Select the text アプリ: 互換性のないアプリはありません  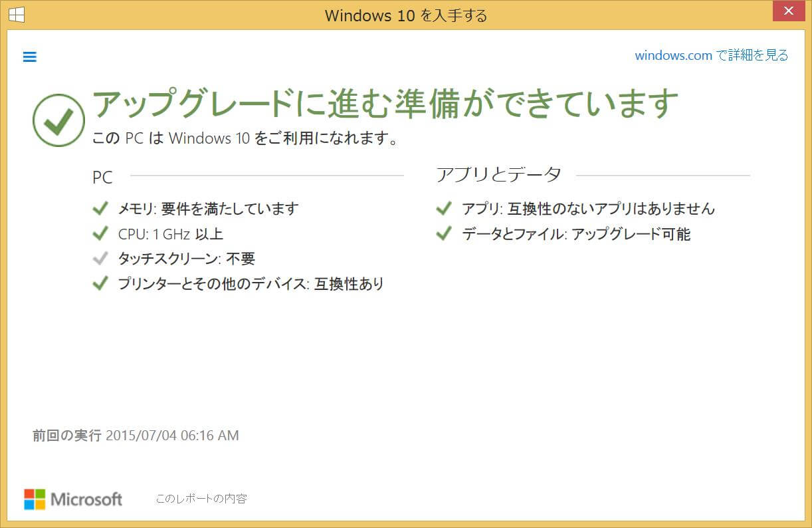point(589,209)
